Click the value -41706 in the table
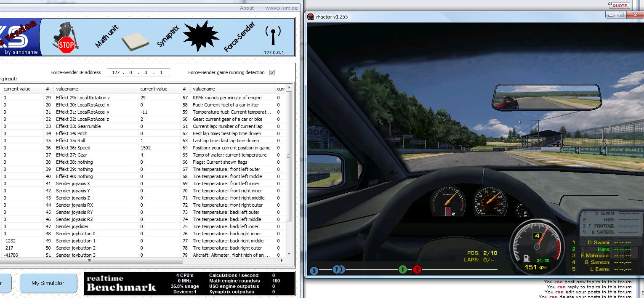Image resolution: width=644 pixels, height=298 pixels. coord(11,255)
